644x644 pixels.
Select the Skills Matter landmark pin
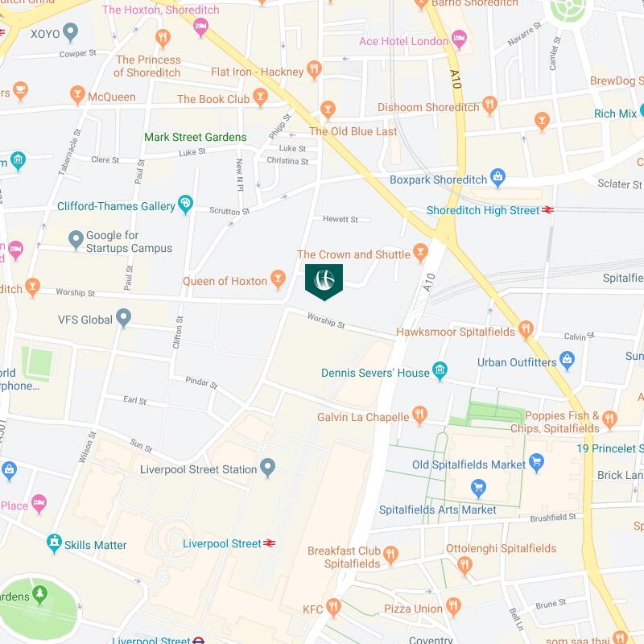click(54, 543)
